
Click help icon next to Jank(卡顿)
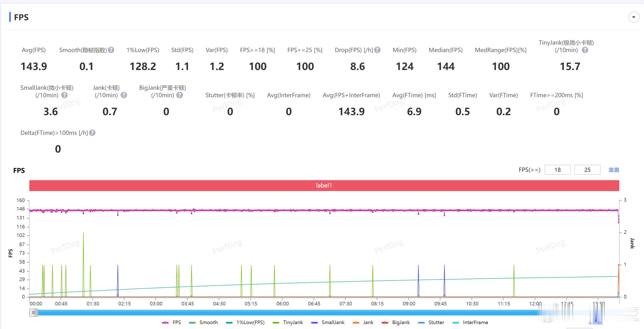point(124,95)
